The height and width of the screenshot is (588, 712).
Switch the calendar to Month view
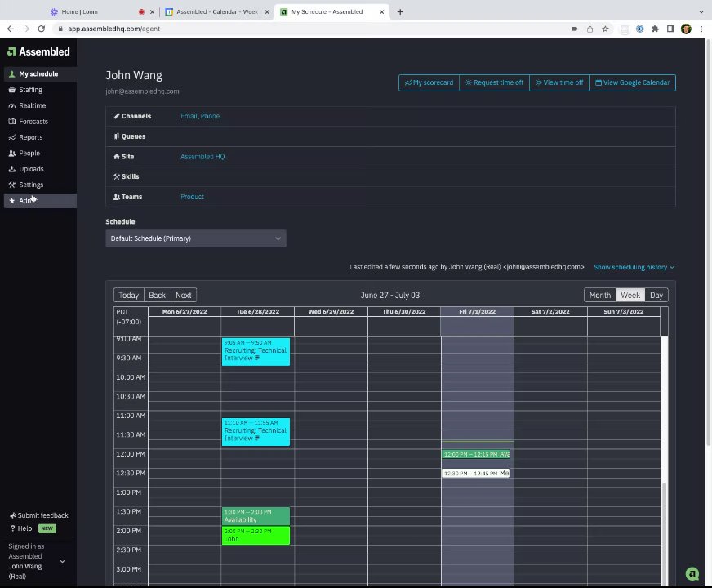pos(600,295)
